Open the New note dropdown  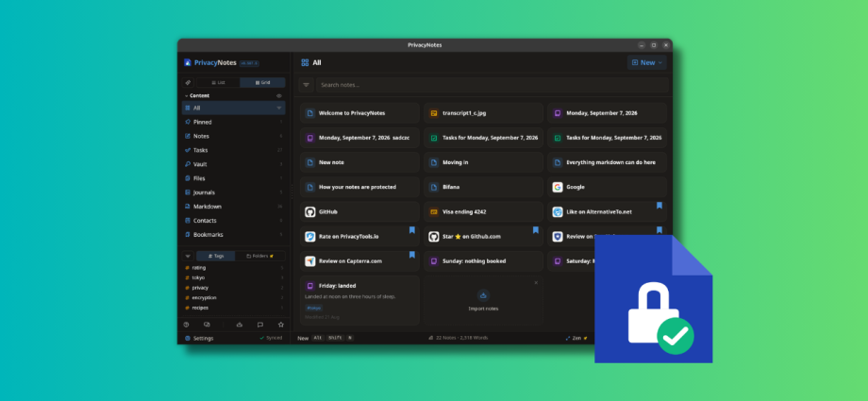pyautogui.click(x=647, y=62)
